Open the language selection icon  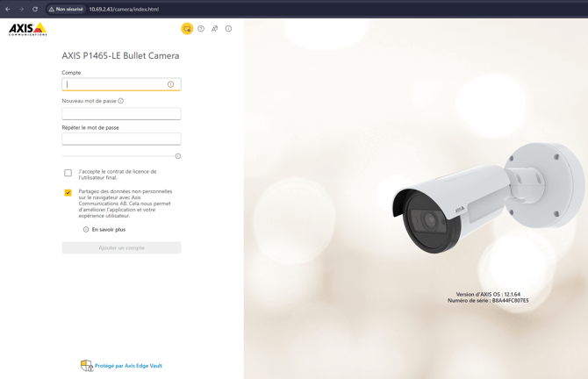click(x=214, y=29)
